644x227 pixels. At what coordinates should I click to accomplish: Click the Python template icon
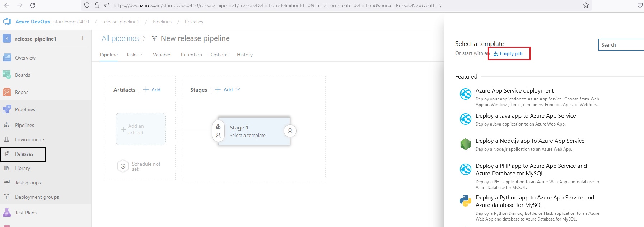pos(466,201)
